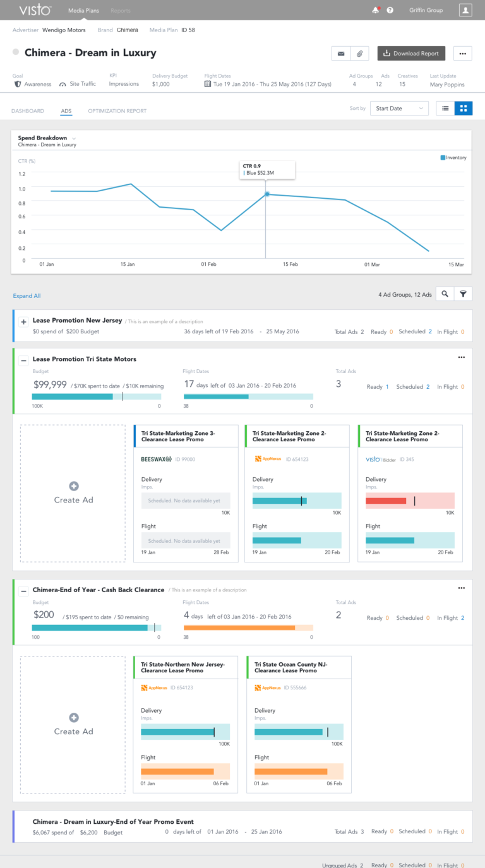Click Wendigo Motors advertiser breadcrumb
Viewport: 485px width, 868px height.
(64, 30)
